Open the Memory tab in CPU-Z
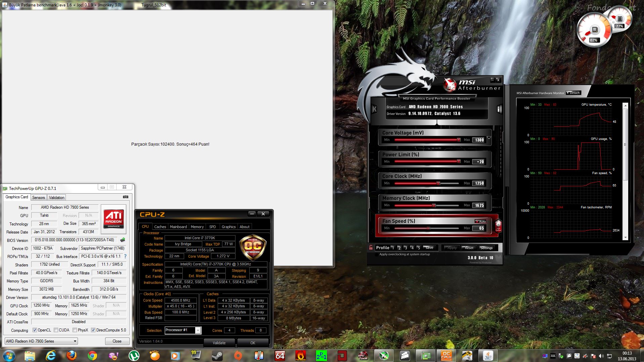This screenshot has width=644, height=362. [x=197, y=227]
